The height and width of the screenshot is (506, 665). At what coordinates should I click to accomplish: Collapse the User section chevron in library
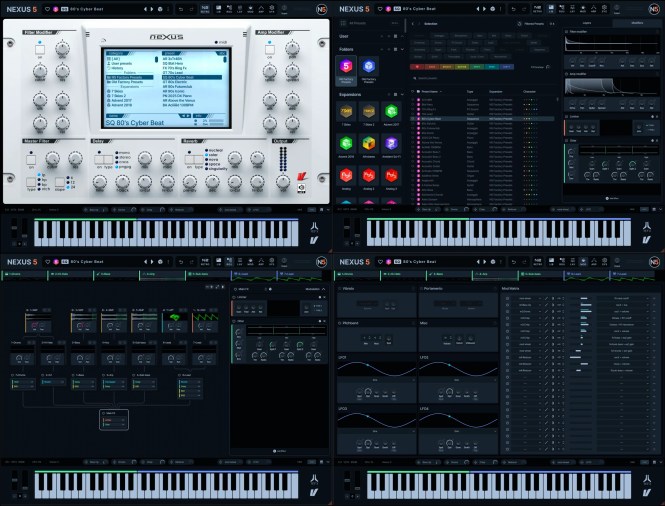(402, 36)
